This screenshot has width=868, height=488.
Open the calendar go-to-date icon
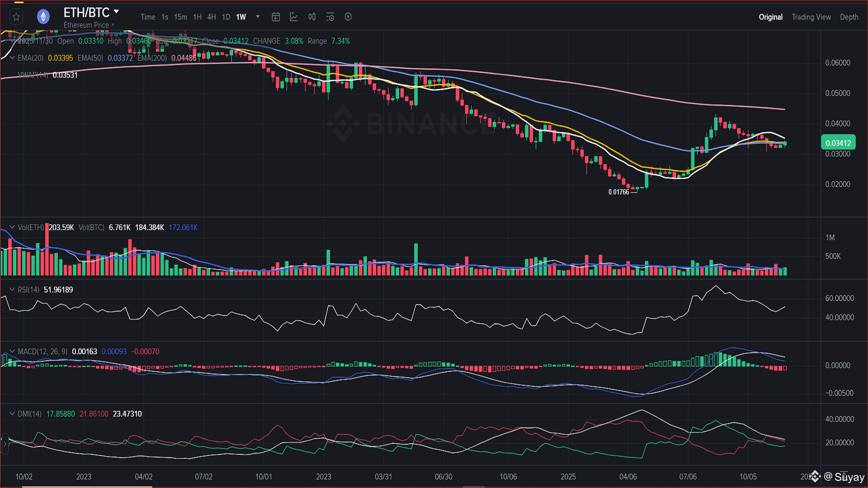(276, 17)
